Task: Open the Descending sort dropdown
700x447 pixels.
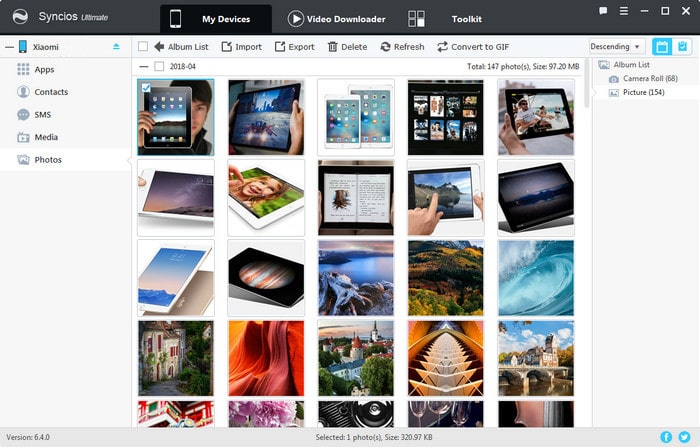Action: [x=616, y=46]
